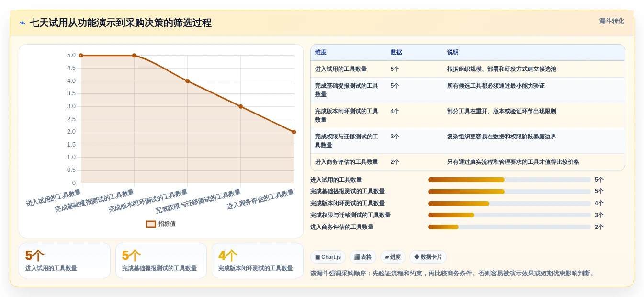Click the chart point for 进入试用的工具数量
Screen dimensions: 644x297
click(81, 56)
